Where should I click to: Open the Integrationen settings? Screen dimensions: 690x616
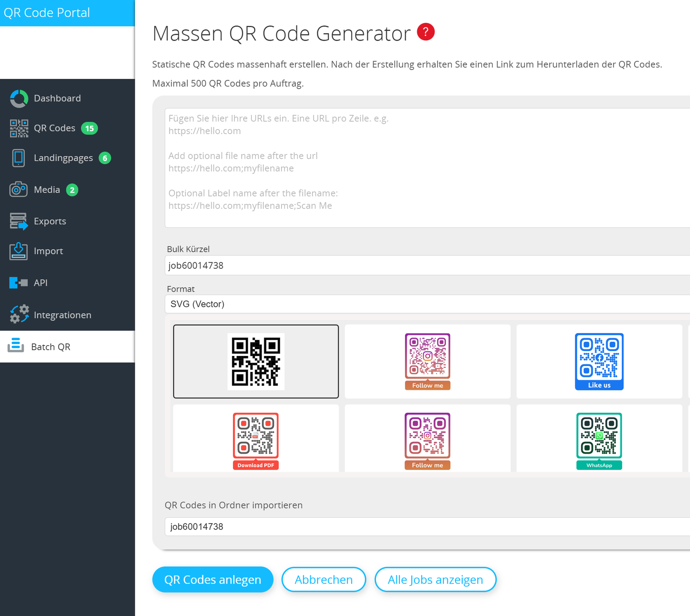63,314
